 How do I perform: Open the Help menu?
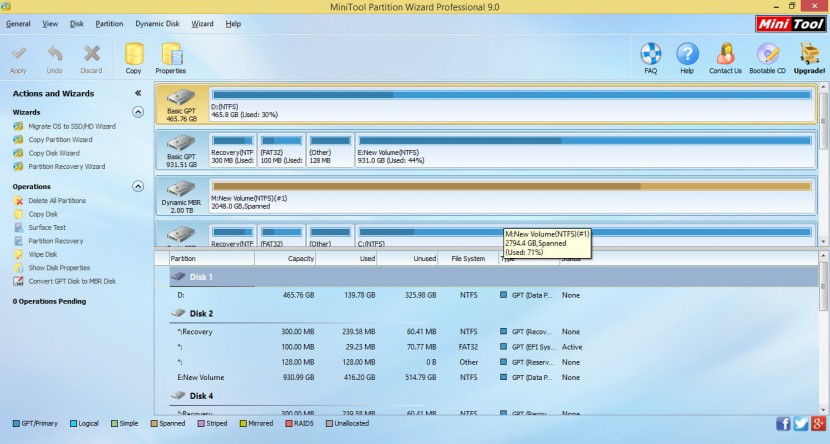233,24
